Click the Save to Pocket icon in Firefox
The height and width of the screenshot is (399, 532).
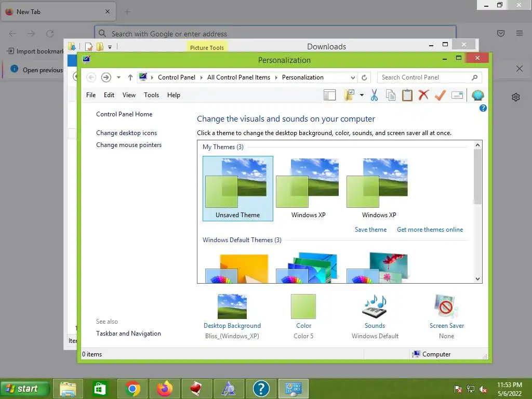tap(501, 33)
